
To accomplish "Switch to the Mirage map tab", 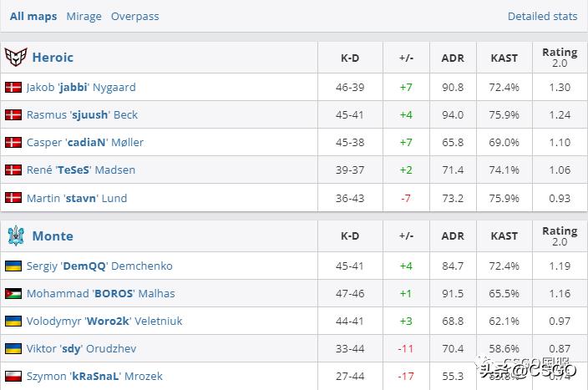I will coord(84,16).
